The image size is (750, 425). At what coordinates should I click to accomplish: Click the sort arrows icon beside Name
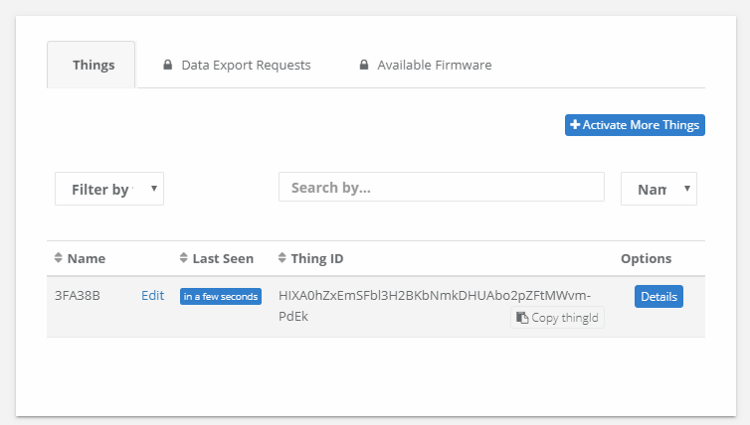(58, 258)
